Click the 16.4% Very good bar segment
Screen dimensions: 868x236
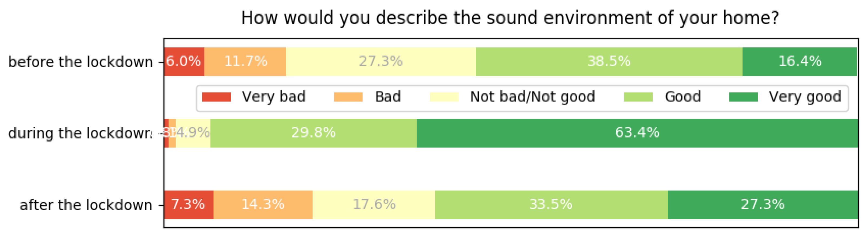800,62
